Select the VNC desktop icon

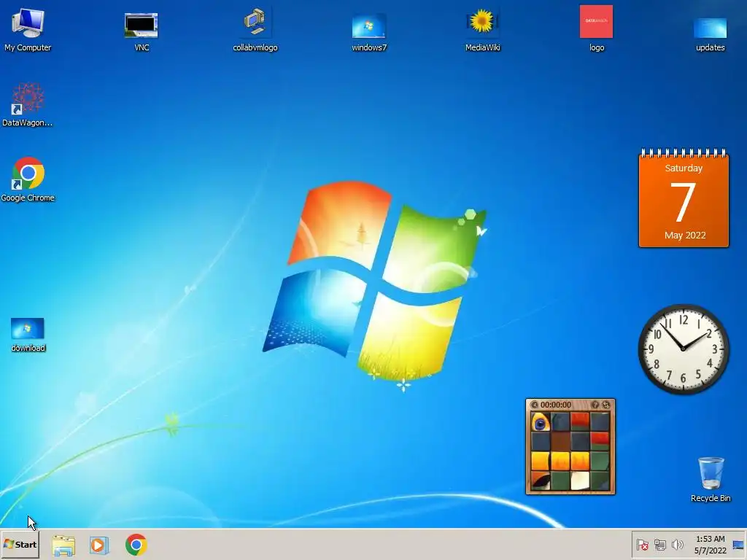click(x=141, y=31)
